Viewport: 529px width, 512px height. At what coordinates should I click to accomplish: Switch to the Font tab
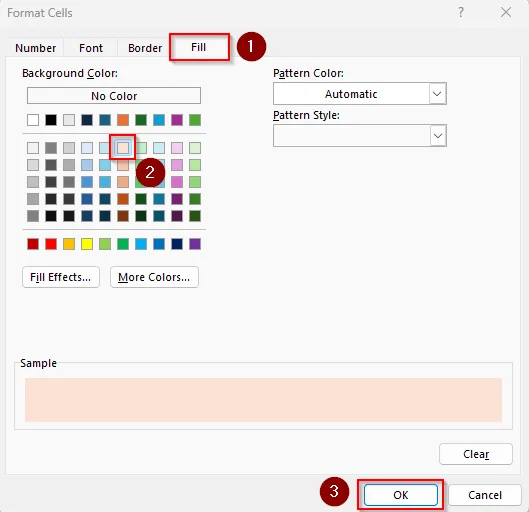pos(91,48)
